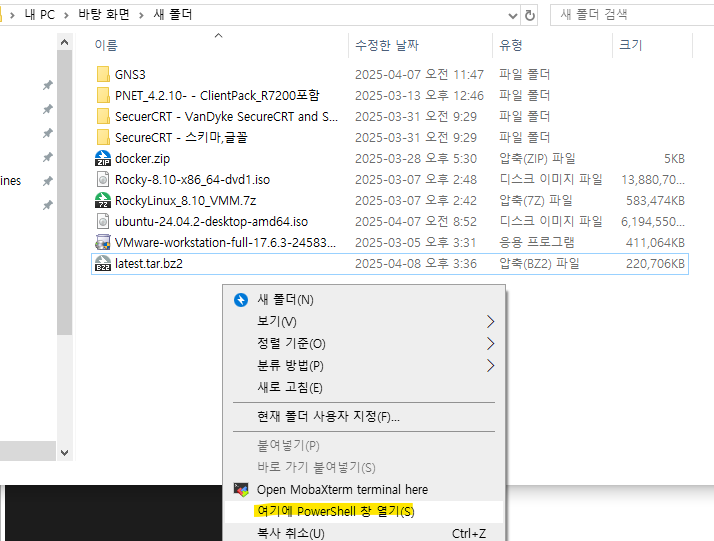Select file name RockyLinux_8.10_VMM.7z
Viewport: 714px width, 541px height.
(x=185, y=200)
